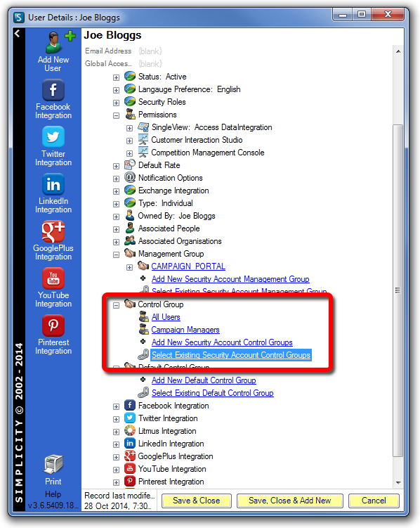Open the Campaign Managers link
420x528 pixels.
[185, 330]
